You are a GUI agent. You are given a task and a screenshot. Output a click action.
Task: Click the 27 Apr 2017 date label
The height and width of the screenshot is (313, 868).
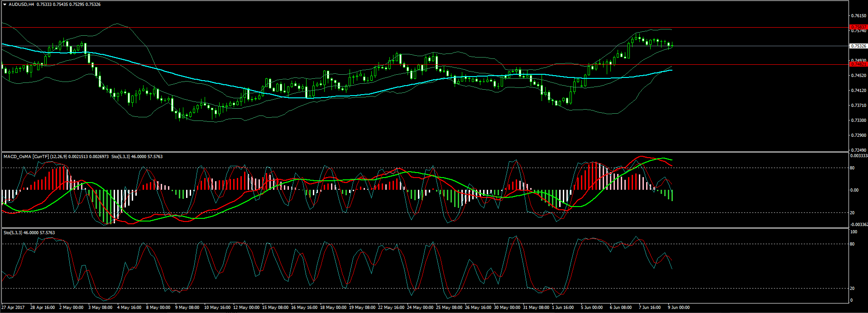point(13,308)
